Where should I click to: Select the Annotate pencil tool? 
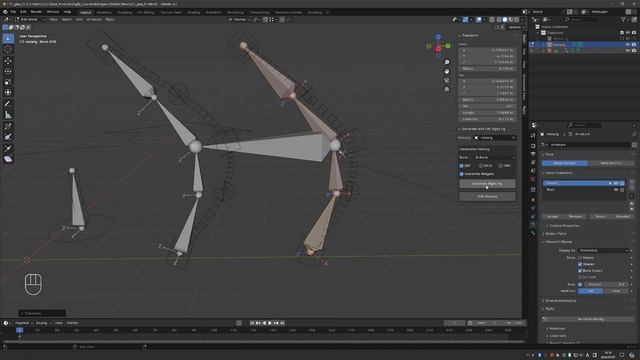[8, 104]
